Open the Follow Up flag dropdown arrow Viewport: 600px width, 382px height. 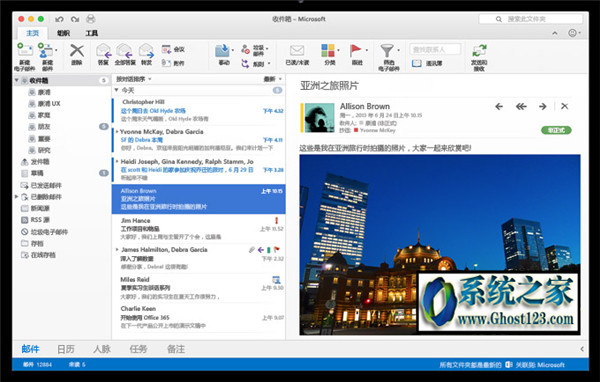click(x=367, y=50)
